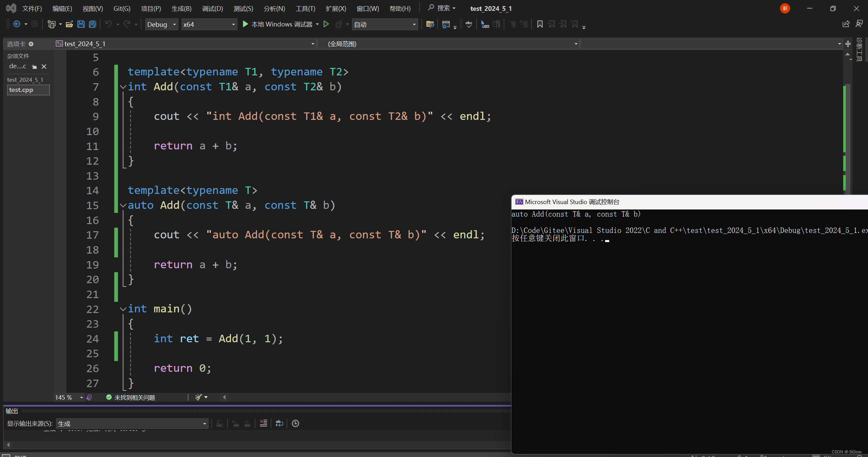Open the Debug configuration dropdown

(x=161, y=24)
